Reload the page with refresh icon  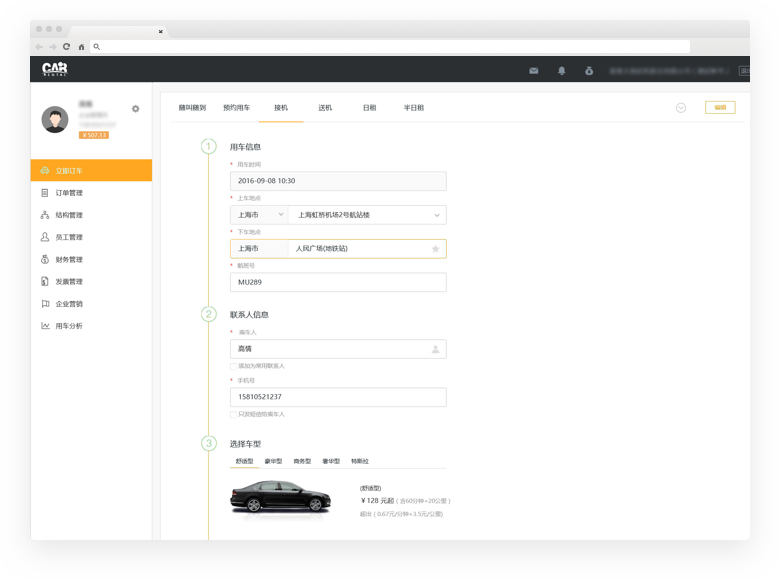67,46
